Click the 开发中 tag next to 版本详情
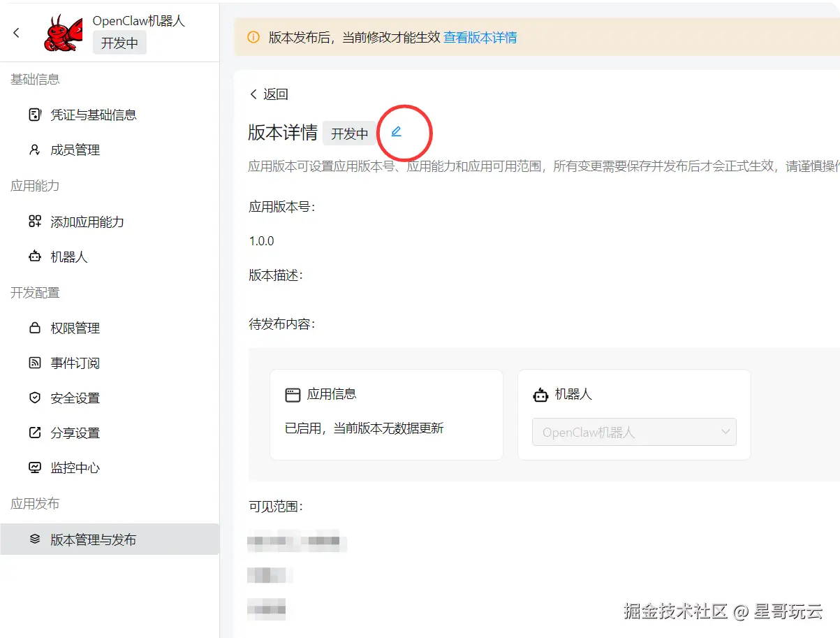The height and width of the screenshot is (638, 840). (349, 133)
